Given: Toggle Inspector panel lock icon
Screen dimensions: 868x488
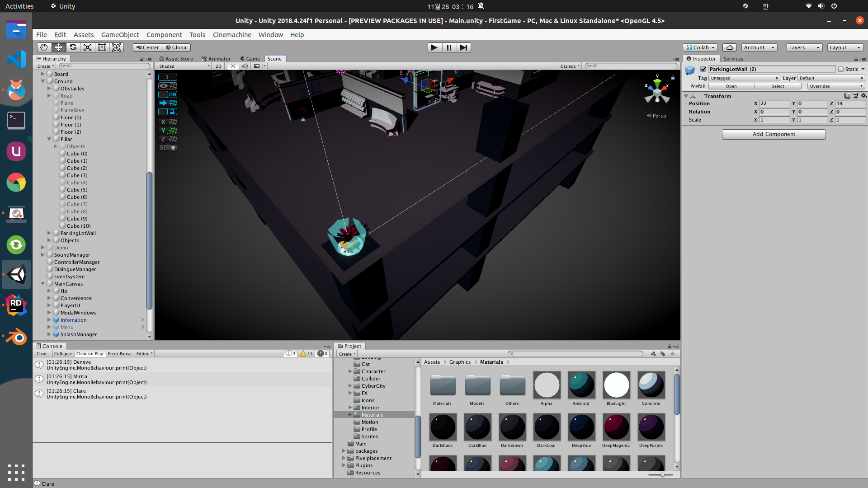Looking at the screenshot, I should 856,59.
